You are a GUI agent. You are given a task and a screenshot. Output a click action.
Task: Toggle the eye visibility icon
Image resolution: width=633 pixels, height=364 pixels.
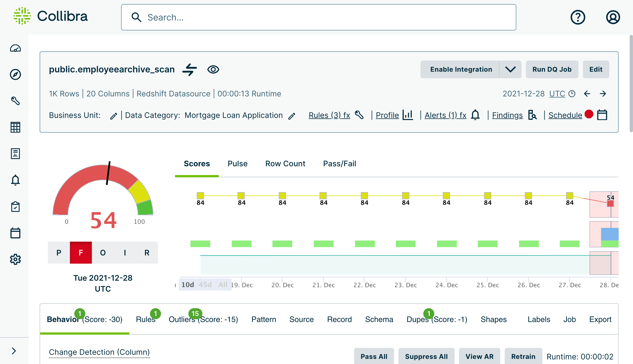pyautogui.click(x=213, y=70)
